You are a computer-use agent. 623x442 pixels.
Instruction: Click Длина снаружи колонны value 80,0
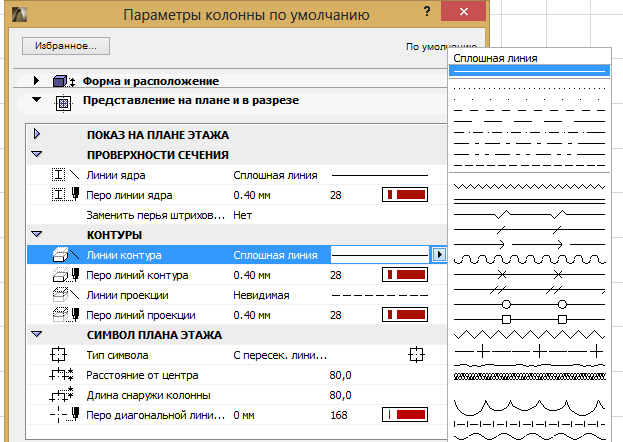340,395
